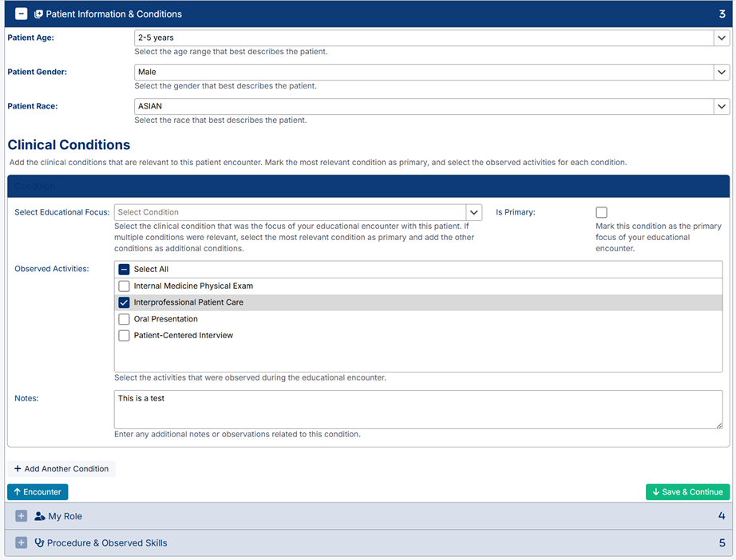736x560 pixels.
Task: Enable the Oral Presentation checkbox
Action: pos(124,319)
